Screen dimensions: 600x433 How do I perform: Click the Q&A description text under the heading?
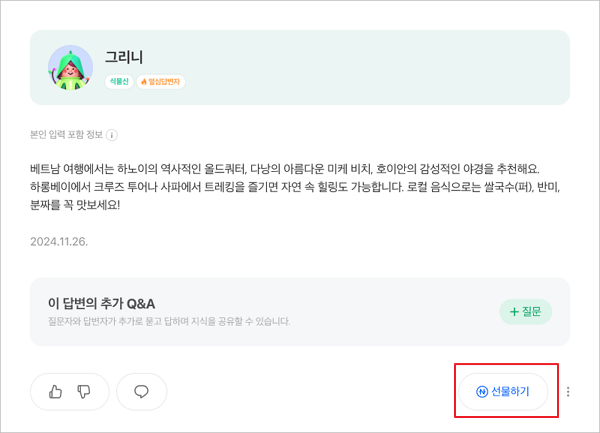(169, 321)
